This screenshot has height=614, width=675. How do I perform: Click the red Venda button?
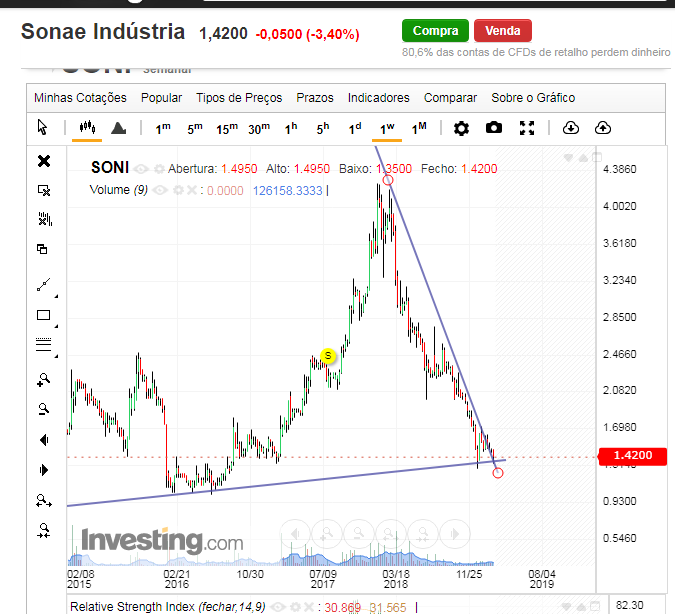pos(503,31)
